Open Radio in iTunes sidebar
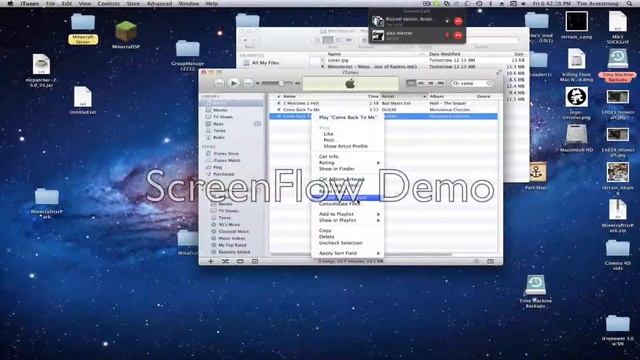The image size is (640, 360). (219, 138)
